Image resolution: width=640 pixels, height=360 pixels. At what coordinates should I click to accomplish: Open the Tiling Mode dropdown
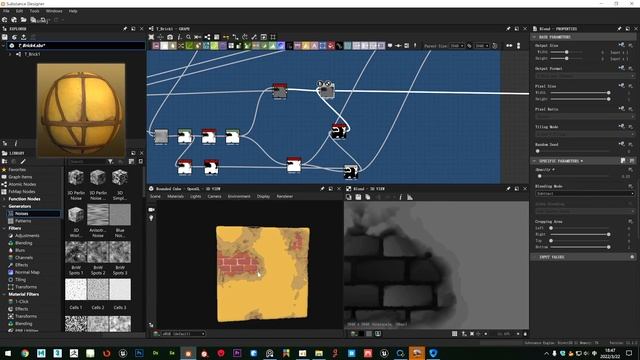tap(584, 134)
